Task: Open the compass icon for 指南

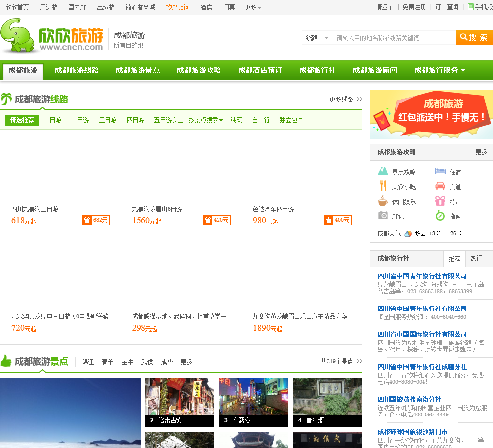Action: click(x=440, y=216)
